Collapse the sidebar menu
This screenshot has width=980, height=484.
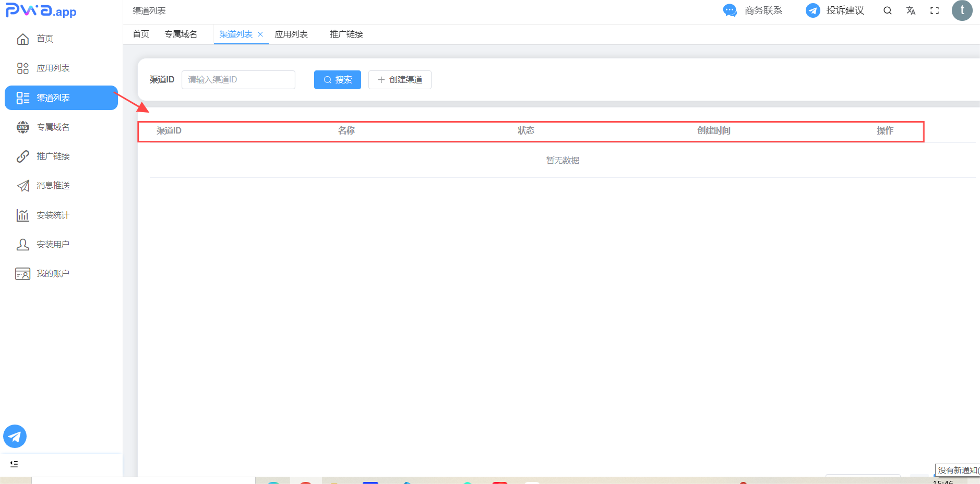coord(14,464)
